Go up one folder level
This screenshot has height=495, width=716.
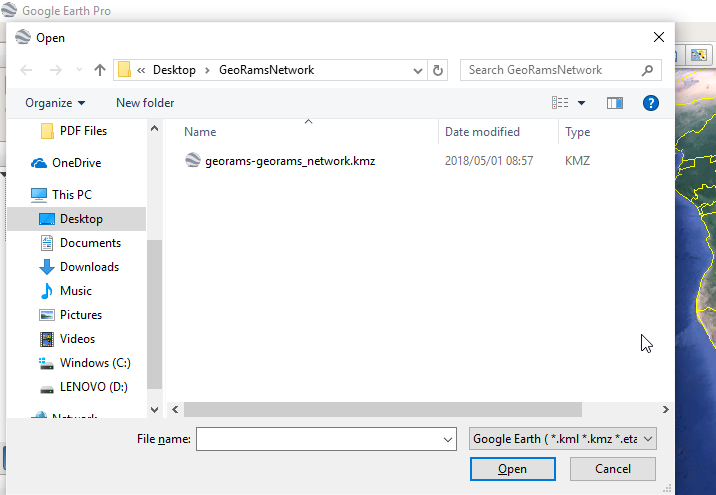(100, 70)
